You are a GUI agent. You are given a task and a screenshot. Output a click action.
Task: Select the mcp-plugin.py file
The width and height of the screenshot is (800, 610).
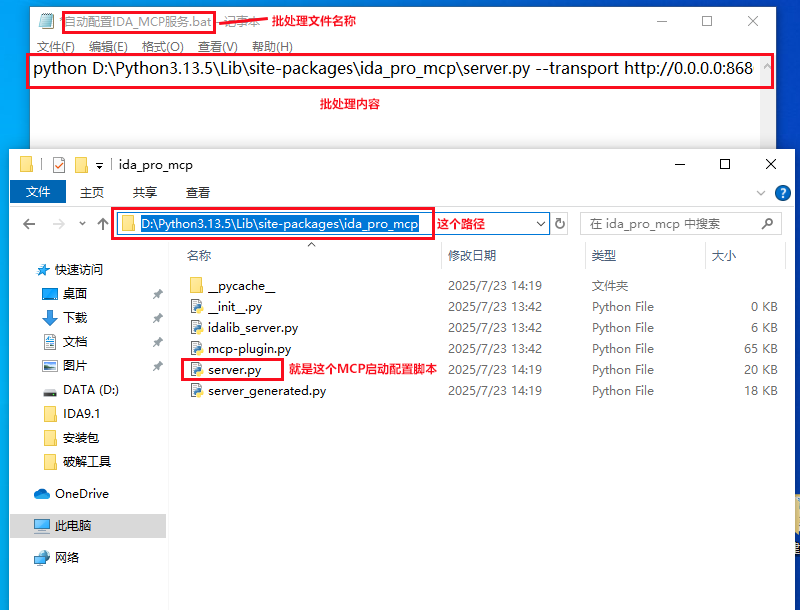(x=249, y=349)
